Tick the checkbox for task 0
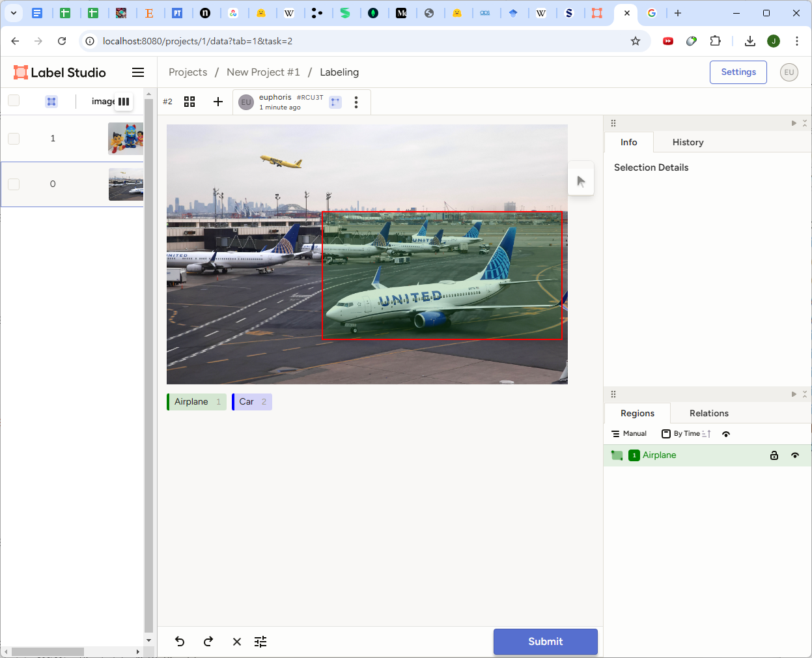812x658 pixels. tap(14, 184)
